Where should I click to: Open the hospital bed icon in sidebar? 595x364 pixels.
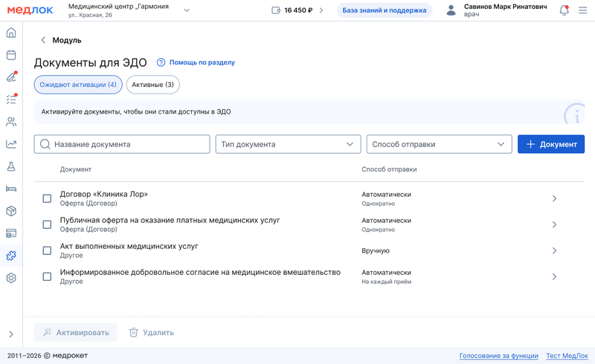click(11, 189)
